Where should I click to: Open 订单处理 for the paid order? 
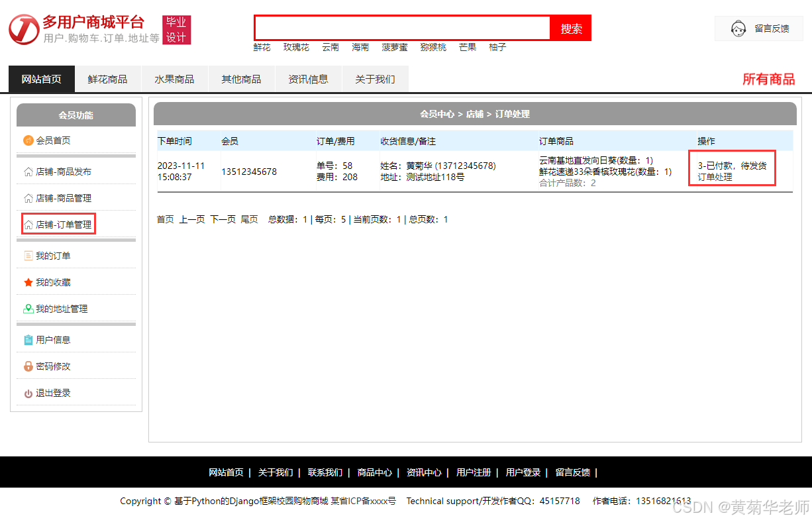pyautogui.click(x=715, y=177)
